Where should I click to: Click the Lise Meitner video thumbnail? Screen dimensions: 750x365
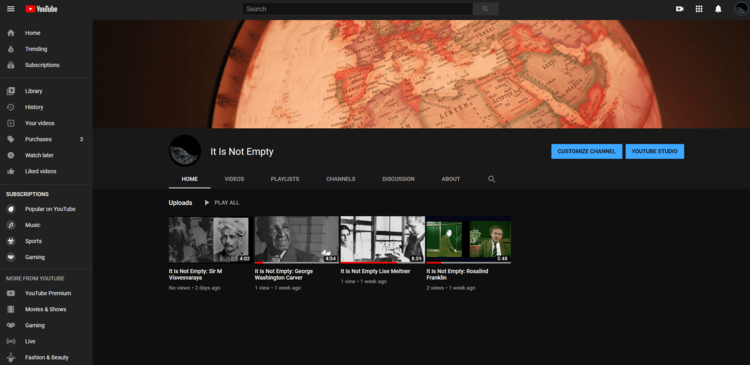[x=383, y=240]
